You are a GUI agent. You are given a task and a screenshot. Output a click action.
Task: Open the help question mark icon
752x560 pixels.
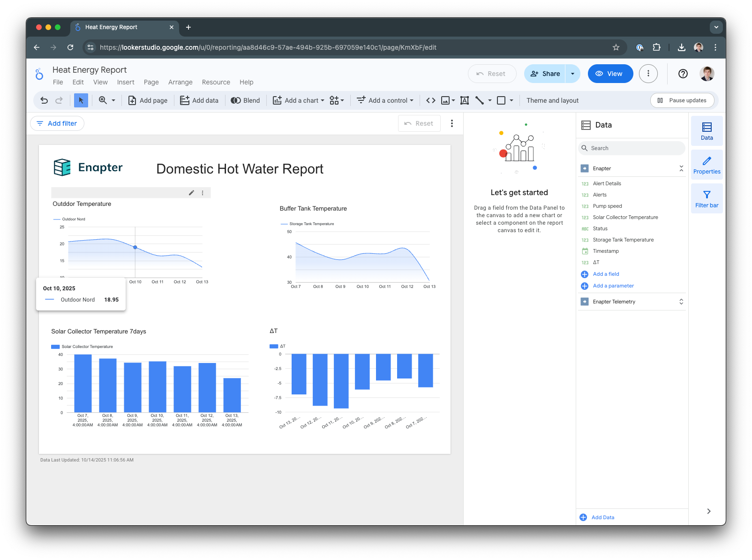[x=683, y=74]
